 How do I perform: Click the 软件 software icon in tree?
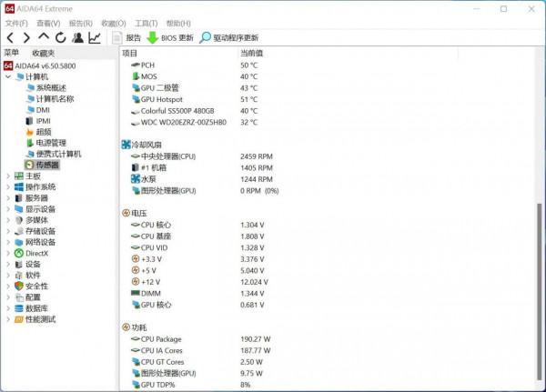[x=19, y=276]
